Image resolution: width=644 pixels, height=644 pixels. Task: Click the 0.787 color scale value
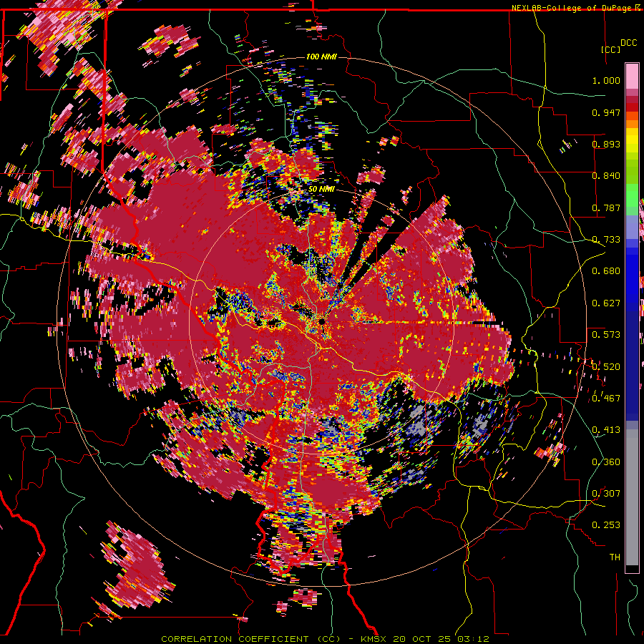click(x=606, y=208)
